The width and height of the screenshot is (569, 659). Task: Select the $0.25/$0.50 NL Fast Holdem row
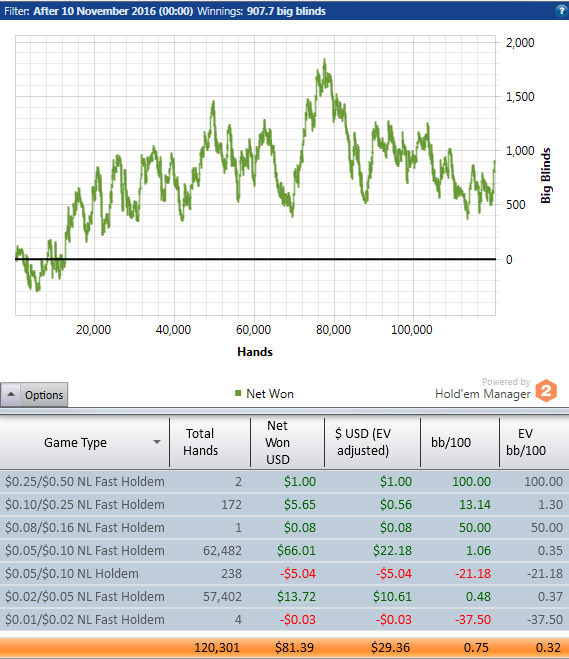tap(284, 482)
